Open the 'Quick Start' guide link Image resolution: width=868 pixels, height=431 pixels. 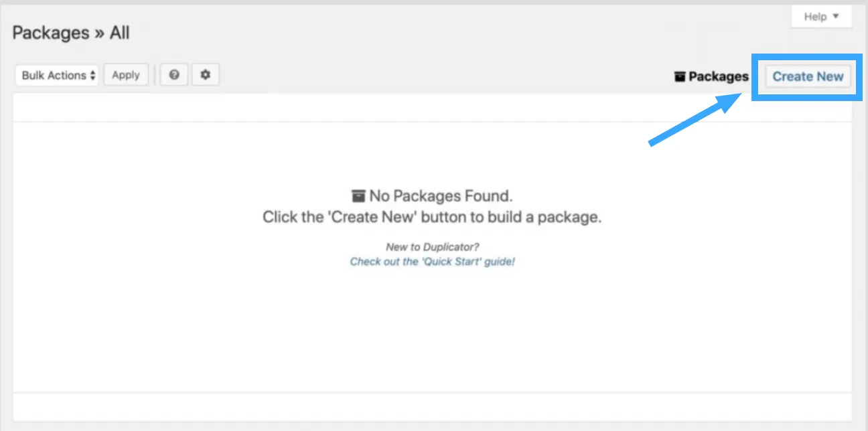click(432, 261)
